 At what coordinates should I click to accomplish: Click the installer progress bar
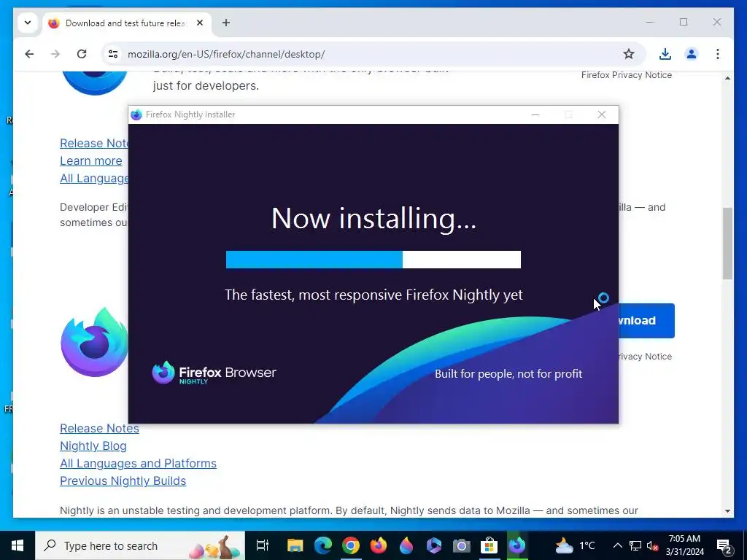tap(373, 260)
